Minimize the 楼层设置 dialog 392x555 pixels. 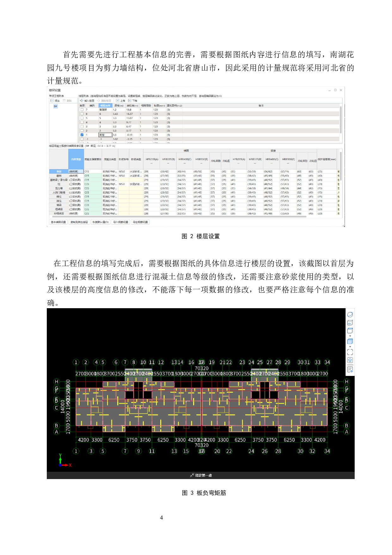tap(330, 90)
